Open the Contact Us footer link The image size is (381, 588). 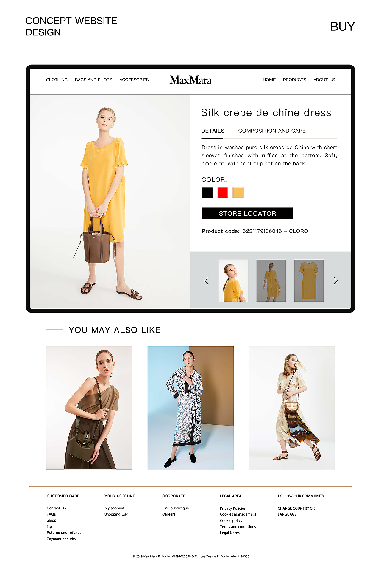coord(56,508)
